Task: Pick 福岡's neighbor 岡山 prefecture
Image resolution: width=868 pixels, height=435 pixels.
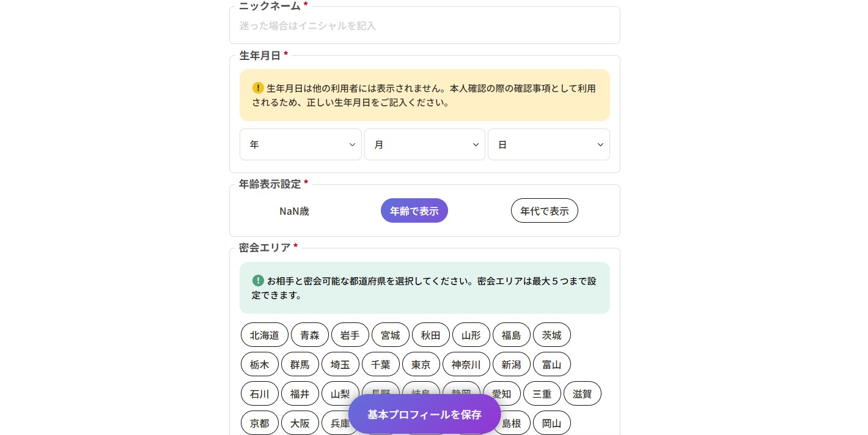Action: 551,423
